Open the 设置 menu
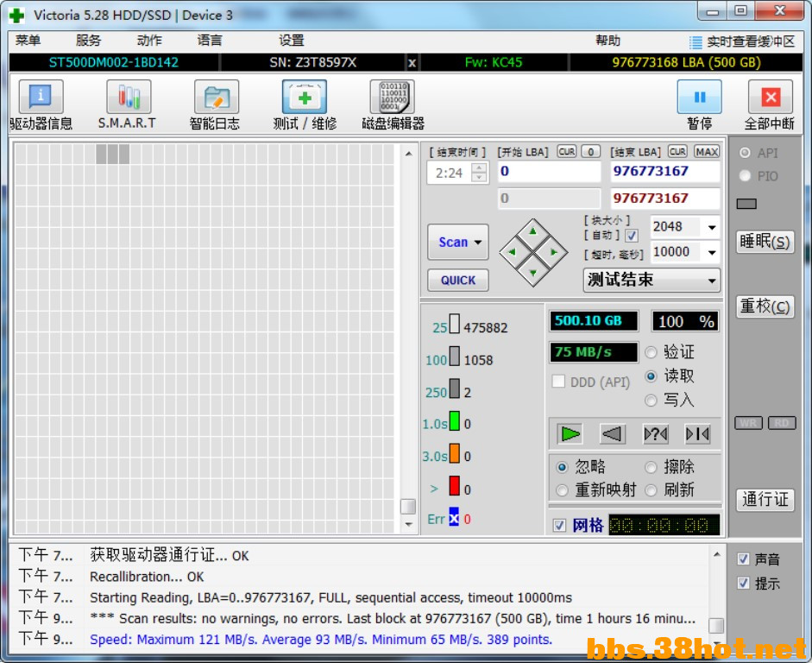Screen dimensions: 812x663 point(291,41)
